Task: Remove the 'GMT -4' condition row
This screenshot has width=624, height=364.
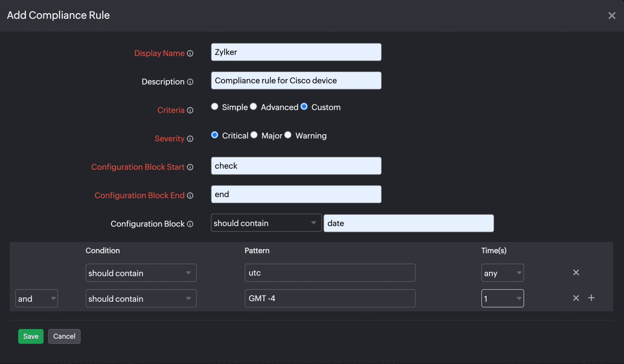Action: pos(576,298)
